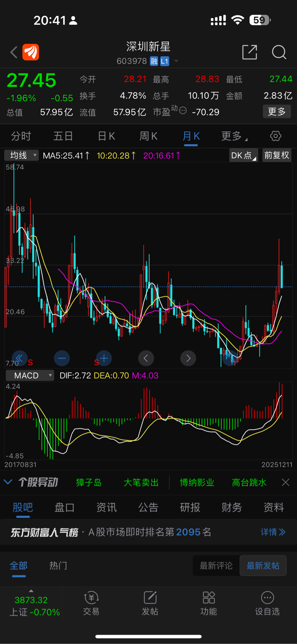Move chart left one candle
Screen dimensions: 297x644
[146, 358]
